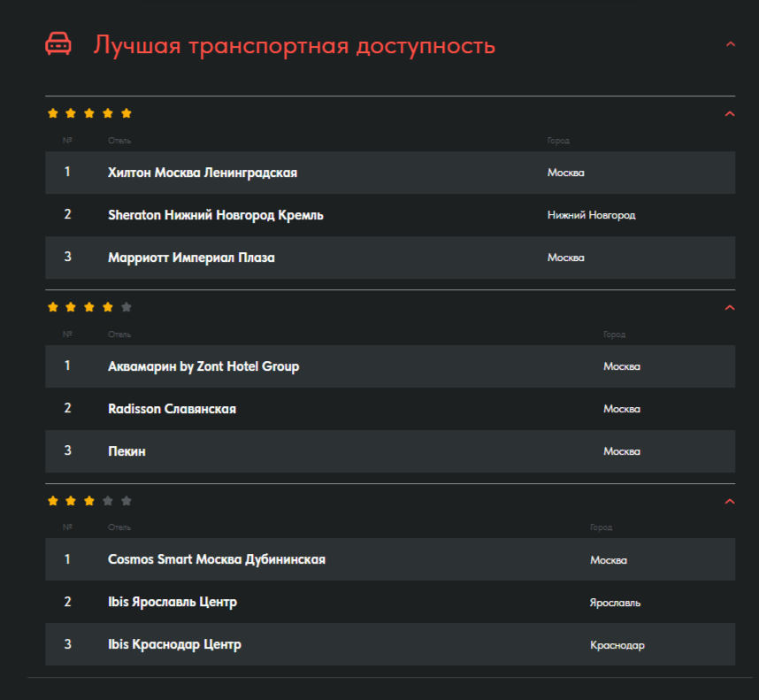Click the three-star rating row of stars
The image size is (759, 700).
(x=89, y=501)
